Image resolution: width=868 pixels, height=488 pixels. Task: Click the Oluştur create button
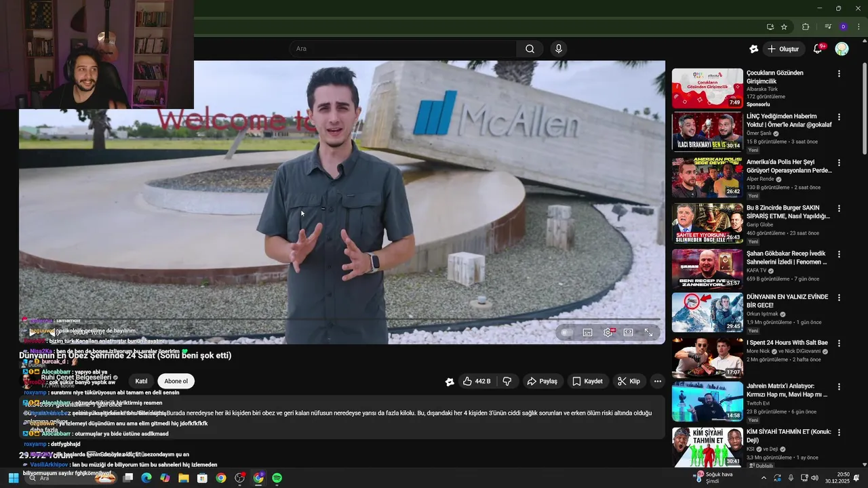point(783,49)
